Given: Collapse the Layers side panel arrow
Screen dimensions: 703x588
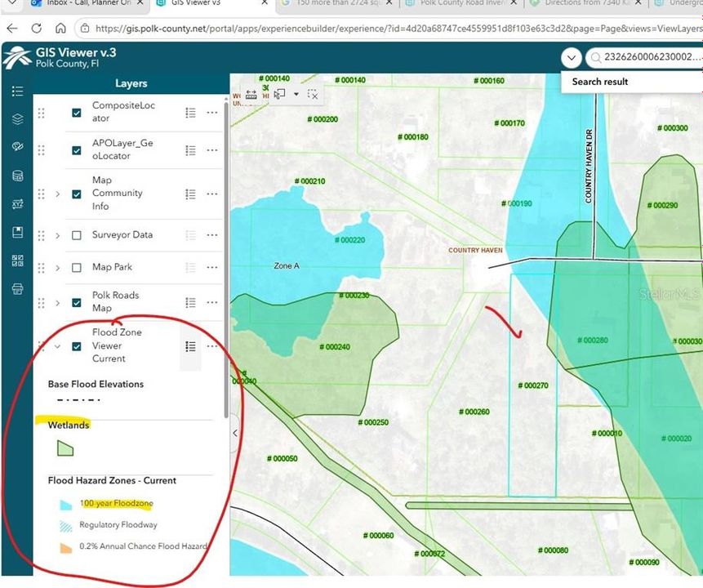Looking at the screenshot, I should [x=235, y=433].
